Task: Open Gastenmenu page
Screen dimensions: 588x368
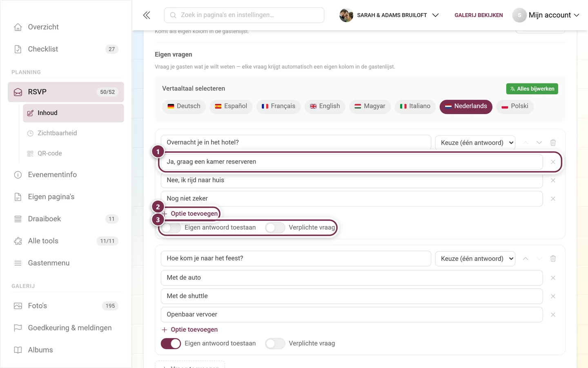Action: [x=66, y=263]
